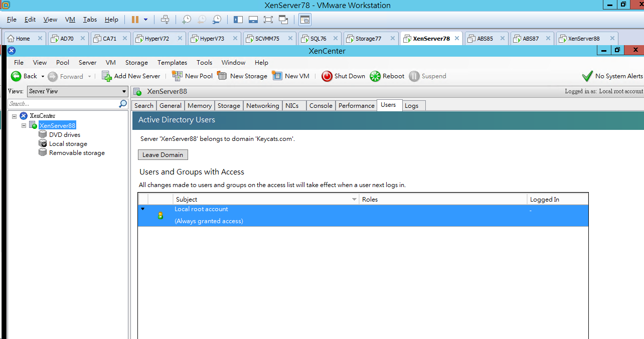The image size is (644, 339).
Task: Open the VMware VM menu
Action: 70,20
